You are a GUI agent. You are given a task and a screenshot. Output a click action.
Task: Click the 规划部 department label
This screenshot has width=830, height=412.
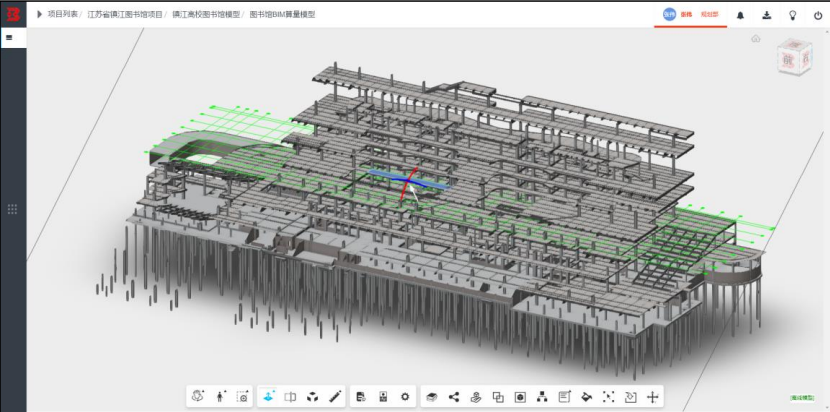[x=710, y=15]
